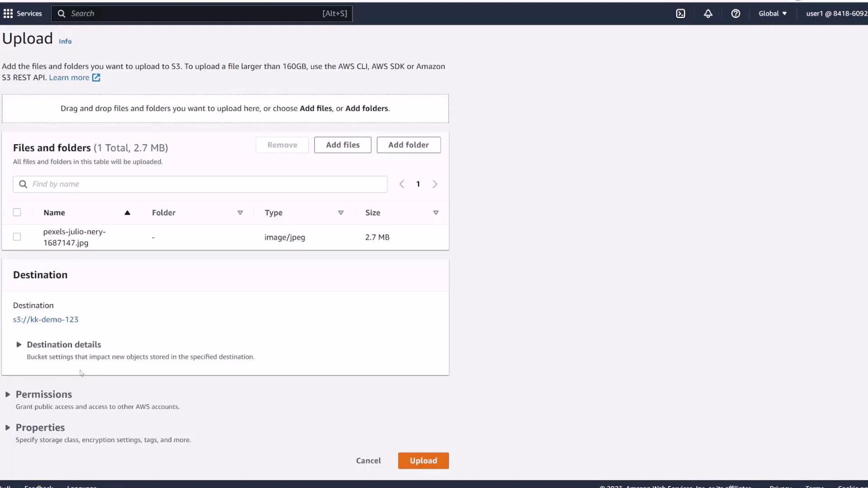Select all files with header checkbox
This screenshot has height=488, width=868.
click(17, 212)
